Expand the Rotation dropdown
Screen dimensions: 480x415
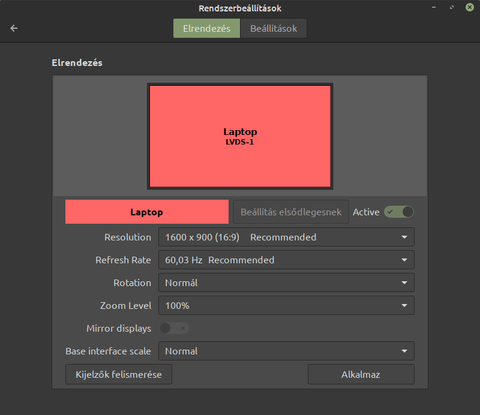pos(286,283)
